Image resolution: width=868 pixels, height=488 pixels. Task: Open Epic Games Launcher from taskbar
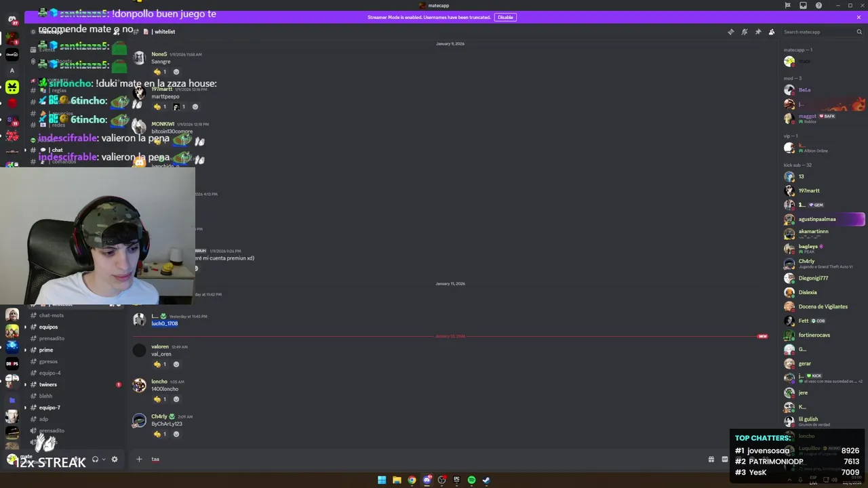coord(456,480)
